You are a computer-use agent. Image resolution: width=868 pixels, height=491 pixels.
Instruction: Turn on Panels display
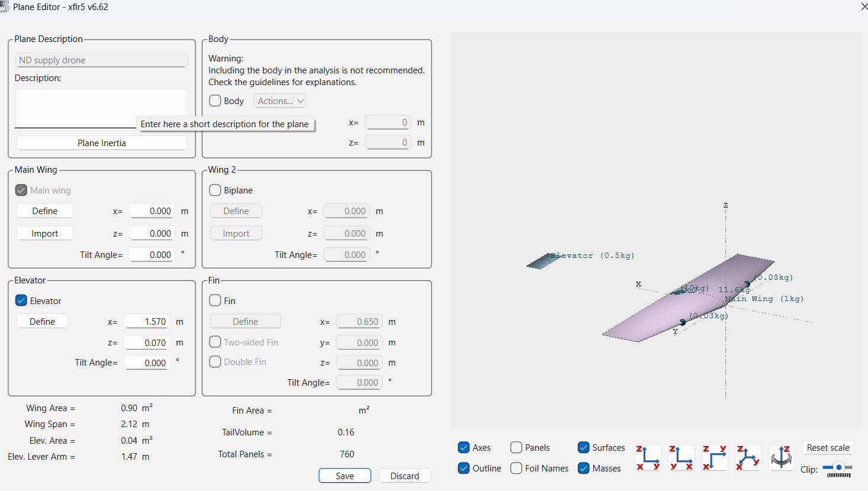(x=516, y=448)
